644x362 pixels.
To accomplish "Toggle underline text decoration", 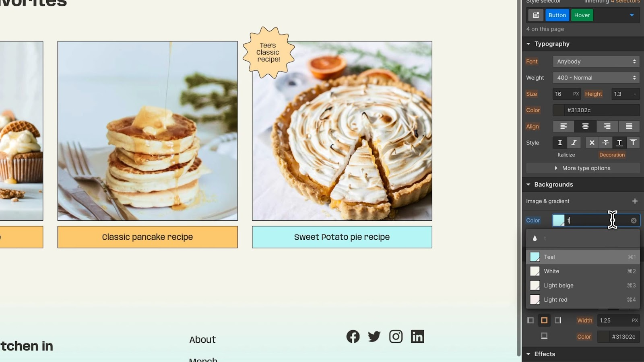I will tap(619, 143).
